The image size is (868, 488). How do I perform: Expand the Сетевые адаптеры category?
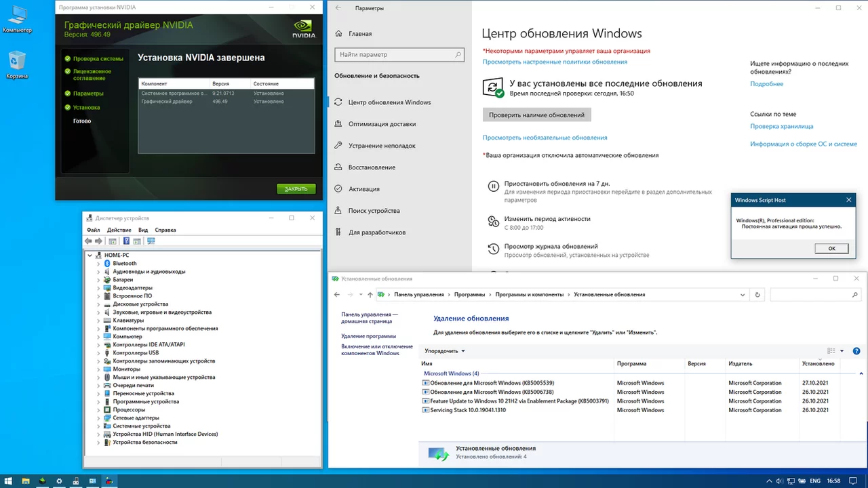point(98,418)
